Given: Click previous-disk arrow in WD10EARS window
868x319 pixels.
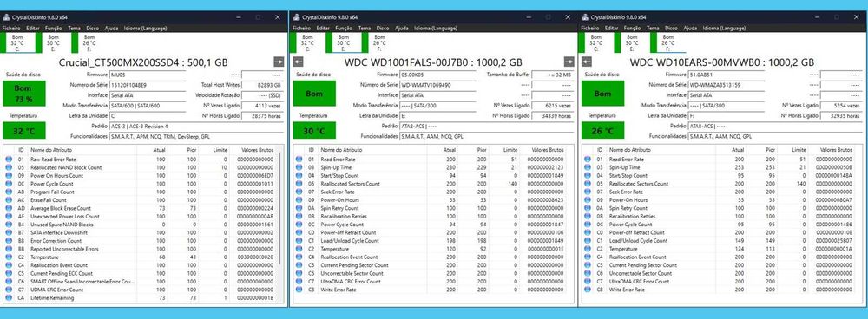Looking at the screenshot, I should tap(587, 62).
